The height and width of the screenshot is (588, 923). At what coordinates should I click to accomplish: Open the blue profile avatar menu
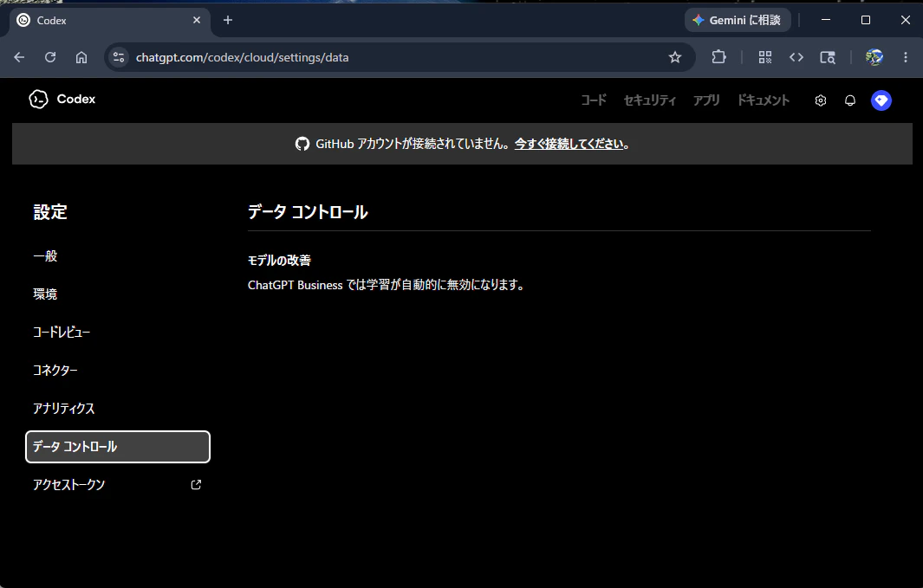[x=881, y=100]
